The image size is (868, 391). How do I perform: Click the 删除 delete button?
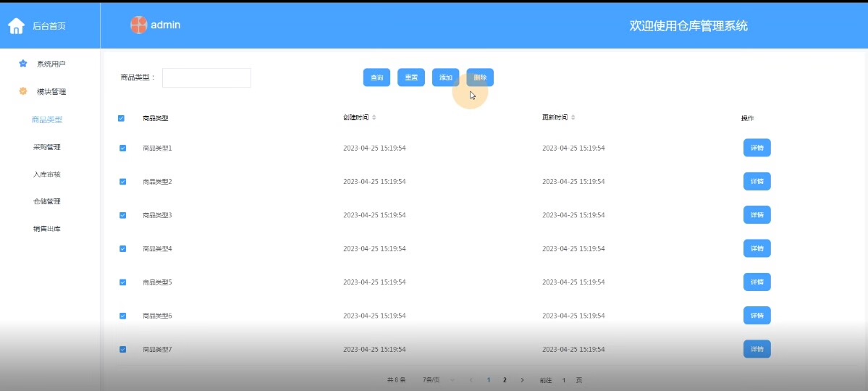[480, 77]
